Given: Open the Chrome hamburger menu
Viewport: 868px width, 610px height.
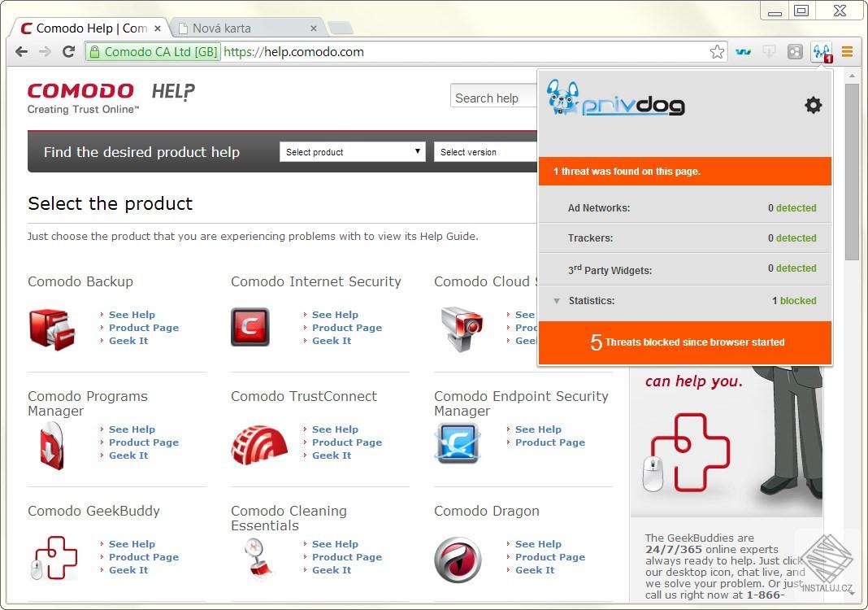Looking at the screenshot, I should pyautogui.click(x=847, y=52).
